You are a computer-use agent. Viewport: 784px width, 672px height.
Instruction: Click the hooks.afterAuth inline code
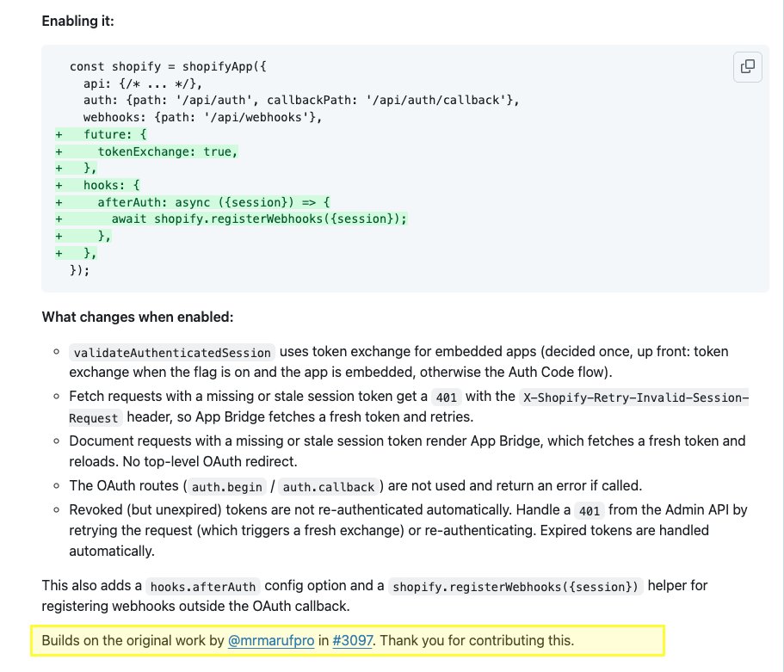pos(203,587)
